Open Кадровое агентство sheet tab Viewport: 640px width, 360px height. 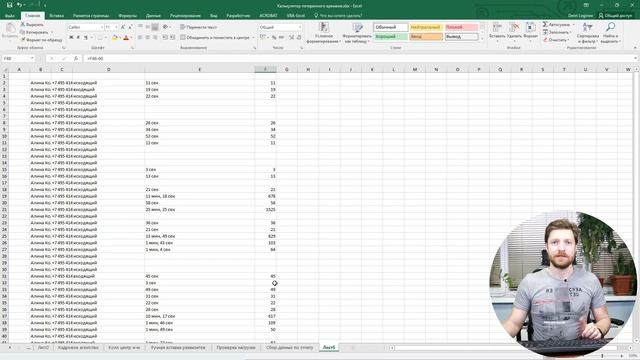[x=78, y=348]
